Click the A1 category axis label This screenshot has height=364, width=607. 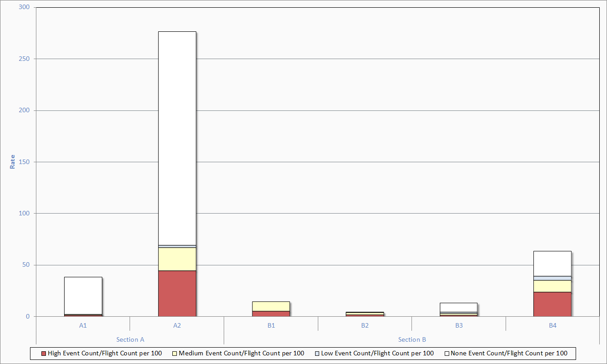83,325
